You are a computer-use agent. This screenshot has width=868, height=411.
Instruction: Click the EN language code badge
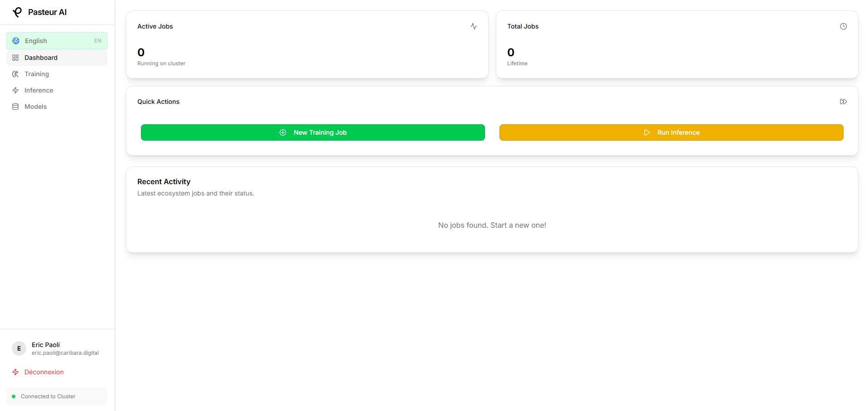pos(98,41)
